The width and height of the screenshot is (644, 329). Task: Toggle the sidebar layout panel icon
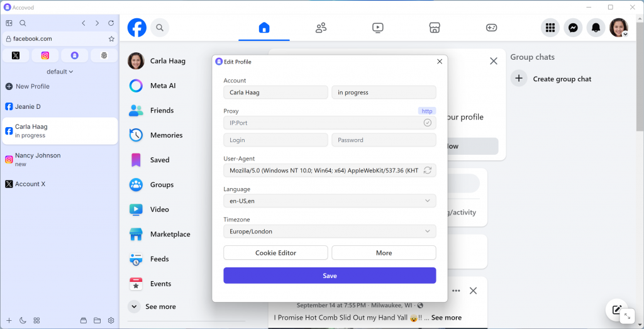[x=9, y=23]
